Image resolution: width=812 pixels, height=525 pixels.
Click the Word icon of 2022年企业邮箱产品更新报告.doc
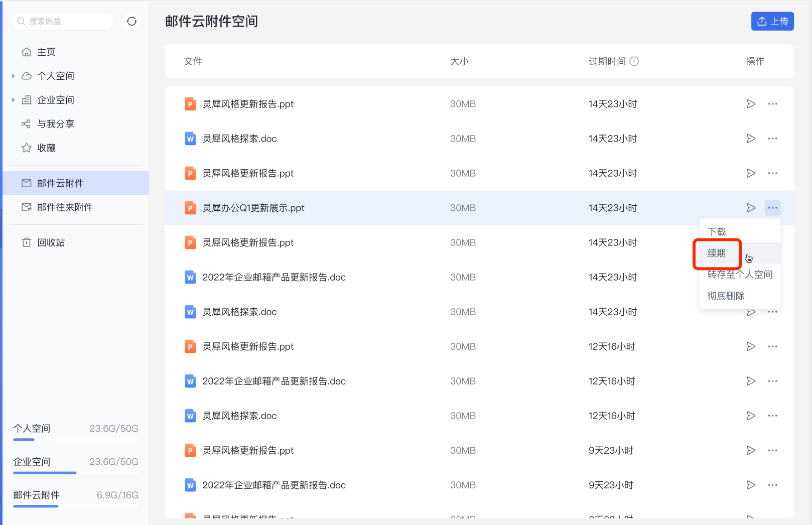coord(190,277)
